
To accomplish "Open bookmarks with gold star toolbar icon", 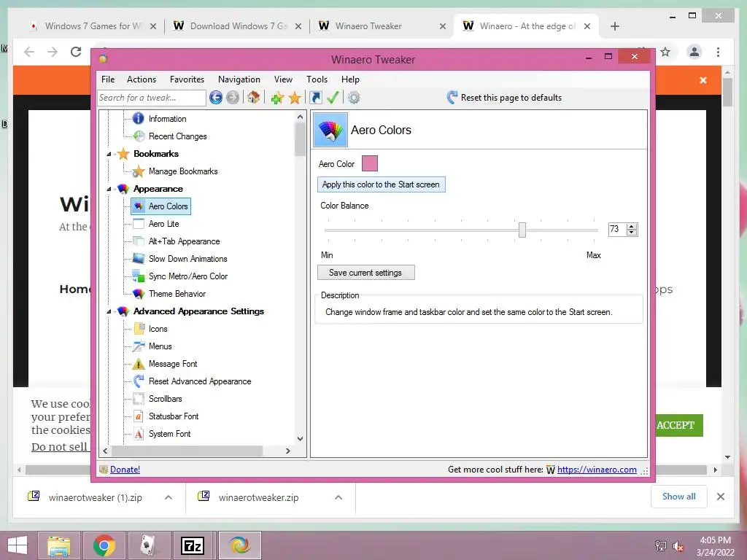I will click(x=295, y=98).
